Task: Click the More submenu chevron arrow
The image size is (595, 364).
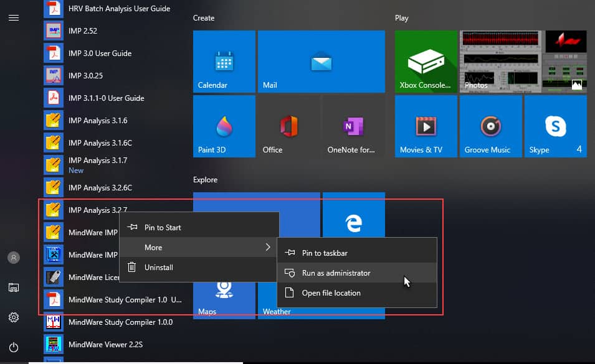Action: click(268, 248)
